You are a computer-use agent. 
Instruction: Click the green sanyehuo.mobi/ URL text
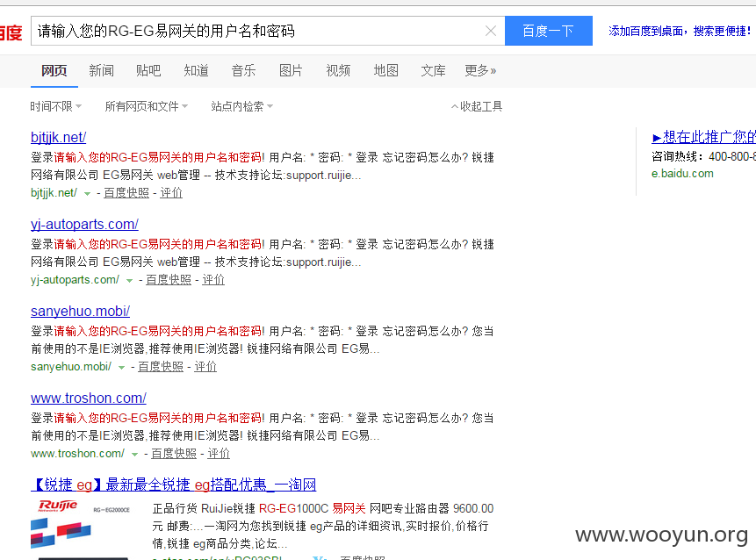[71, 367]
